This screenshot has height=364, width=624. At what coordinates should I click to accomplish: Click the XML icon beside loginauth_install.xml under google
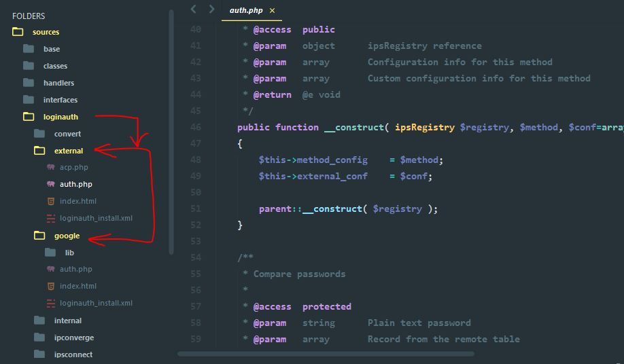pyautogui.click(x=51, y=303)
